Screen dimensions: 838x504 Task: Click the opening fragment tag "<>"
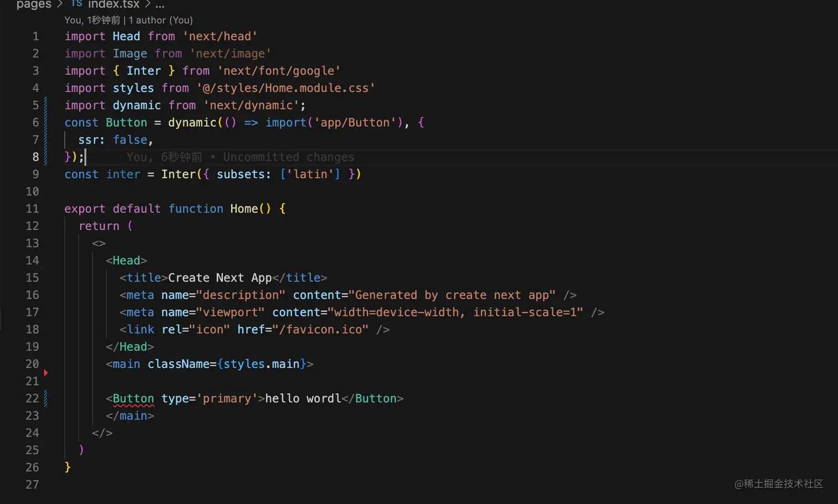[99, 243]
